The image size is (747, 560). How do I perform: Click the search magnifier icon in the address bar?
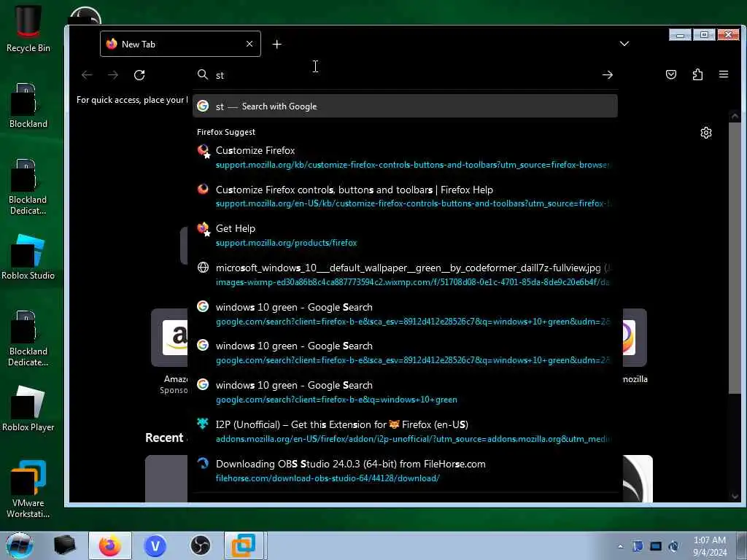pyautogui.click(x=203, y=75)
